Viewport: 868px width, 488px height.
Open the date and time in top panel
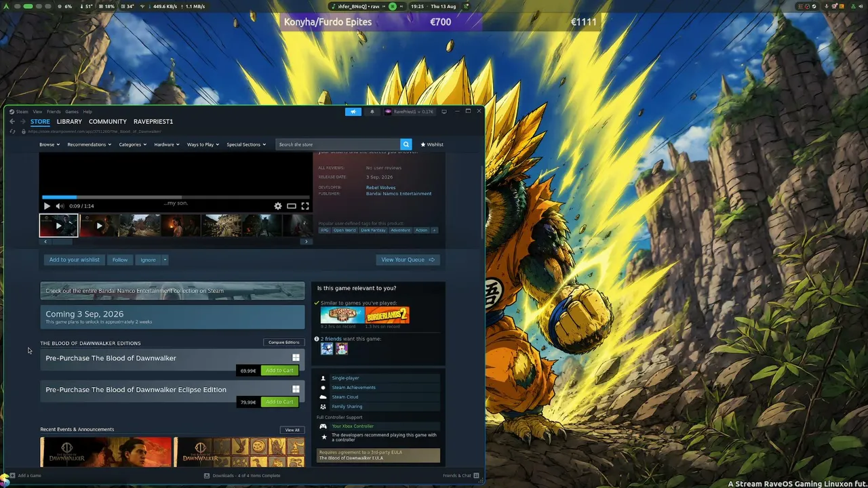coord(433,6)
